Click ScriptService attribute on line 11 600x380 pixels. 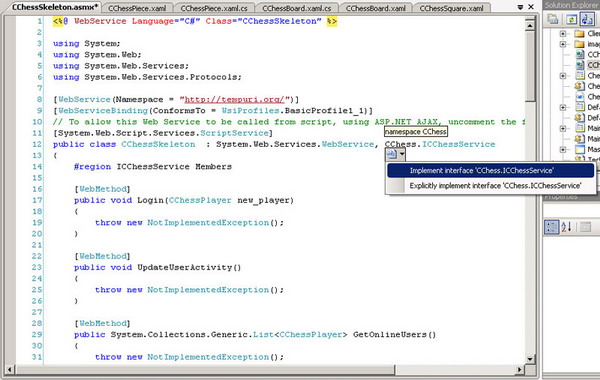tap(235, 133)
